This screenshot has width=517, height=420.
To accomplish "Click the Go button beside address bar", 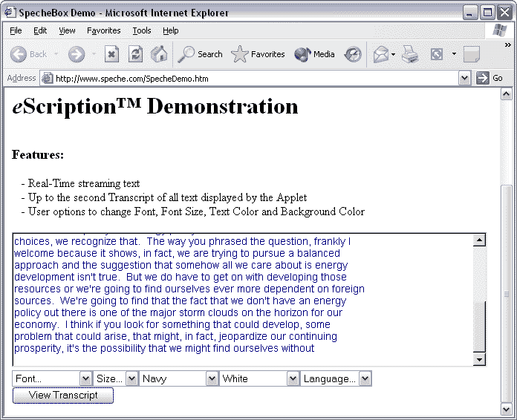I will (x=490, y=78).
